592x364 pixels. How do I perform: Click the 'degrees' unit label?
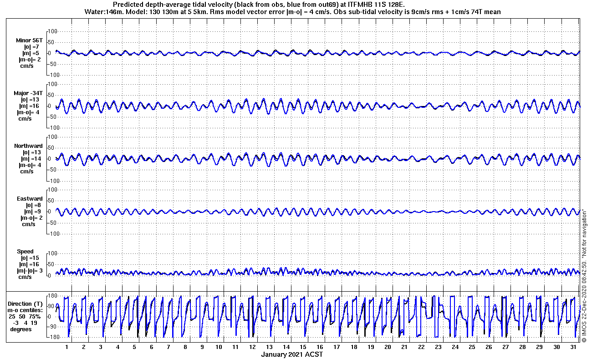coord(21,329)
